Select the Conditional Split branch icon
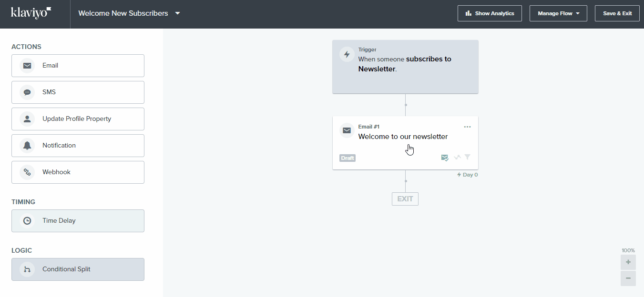Viewport: 644px width, 297px height. click(x=27, y=269)
